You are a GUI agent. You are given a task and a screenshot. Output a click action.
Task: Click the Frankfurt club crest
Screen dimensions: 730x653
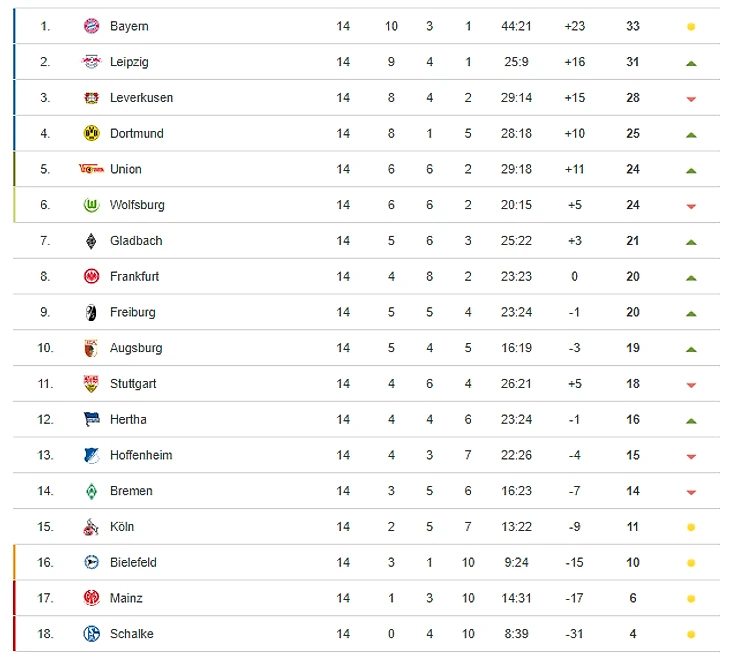(91, 276)
